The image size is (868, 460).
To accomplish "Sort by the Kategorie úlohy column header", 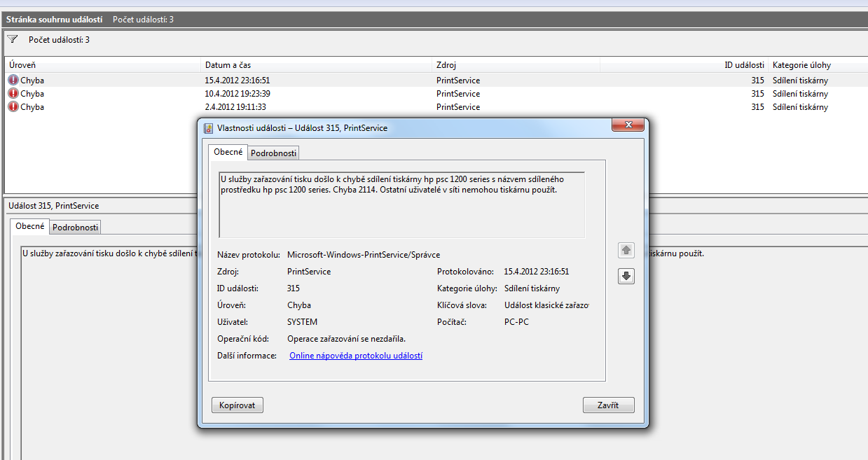I will pos(818,65).
